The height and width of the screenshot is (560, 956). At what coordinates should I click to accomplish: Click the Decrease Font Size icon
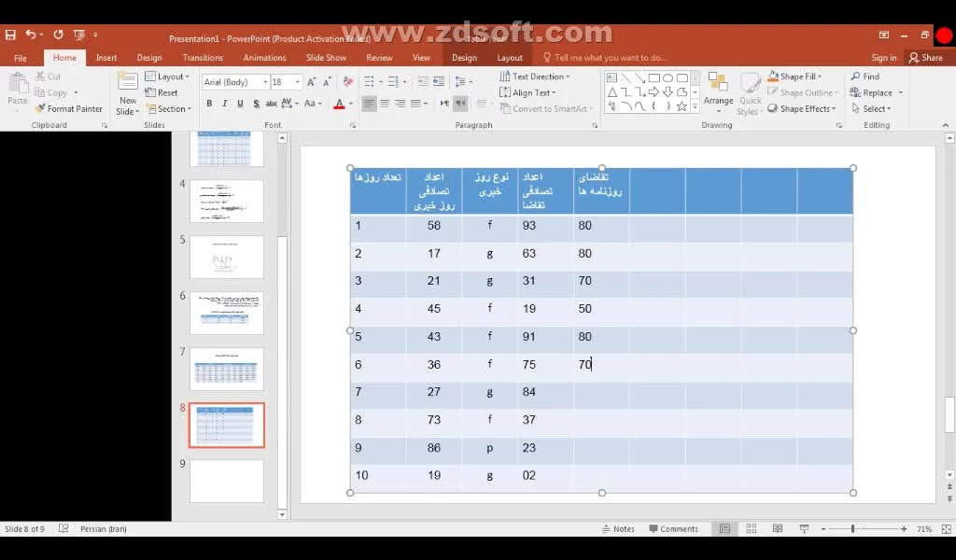(328, 81)
